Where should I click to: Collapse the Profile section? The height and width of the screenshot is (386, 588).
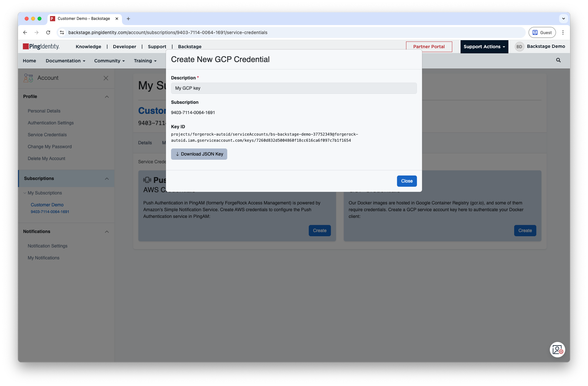click(x=107, y=97)
